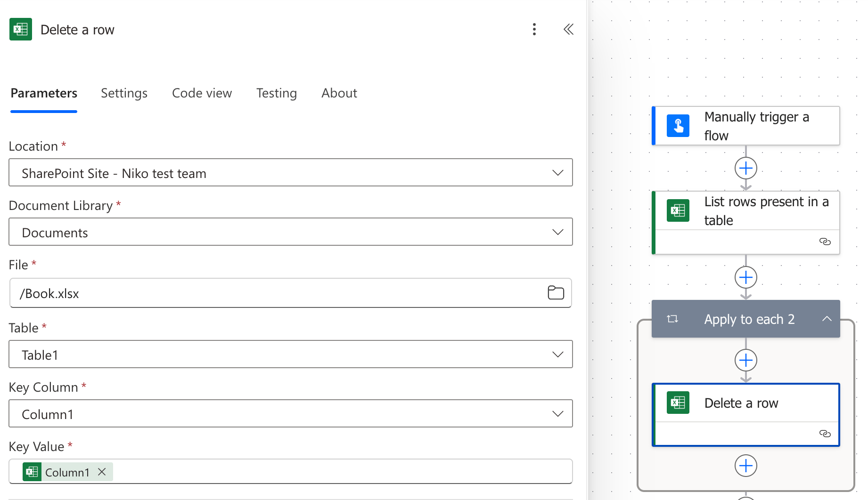Open the three-dot more options menu

[x=534, y=29]
